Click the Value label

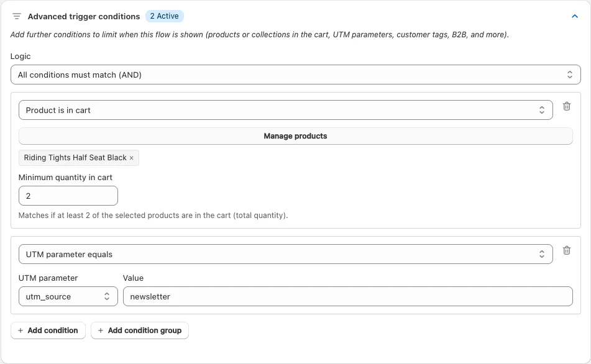click(133, 278)
